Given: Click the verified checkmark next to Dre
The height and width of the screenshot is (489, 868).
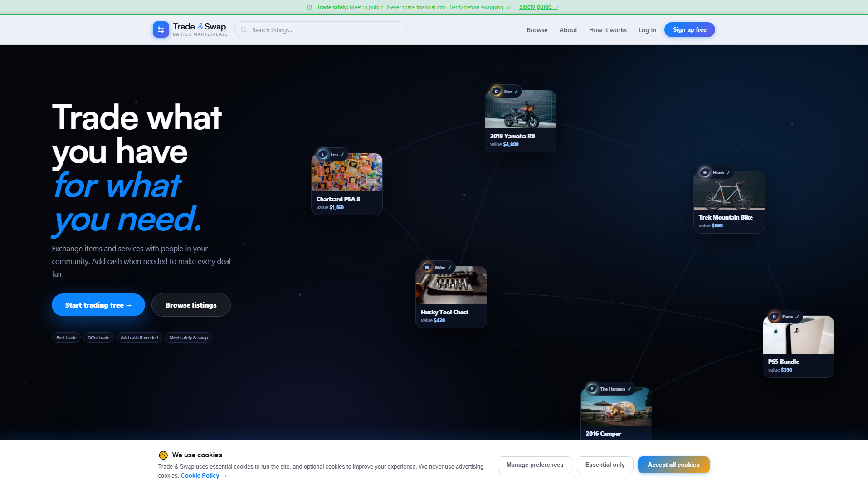Looking at the screenshot, I should tap(516, 91).
